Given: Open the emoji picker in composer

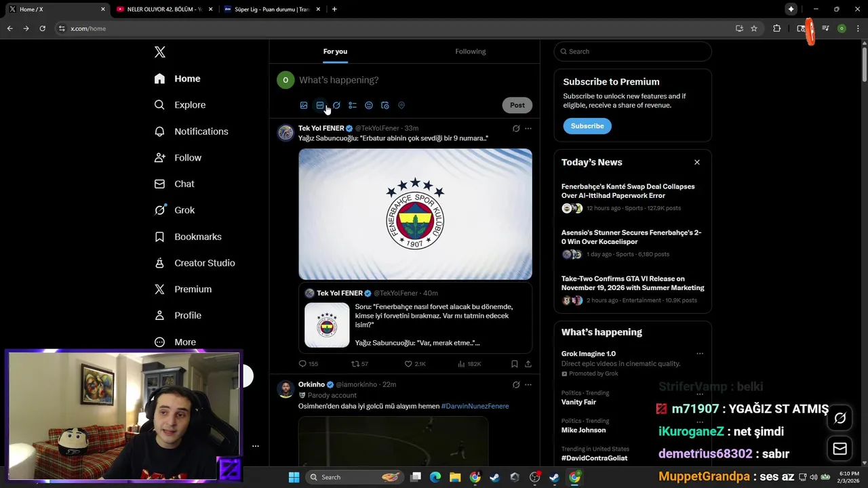Looking at the screenshot, I should tap(369, 105).
